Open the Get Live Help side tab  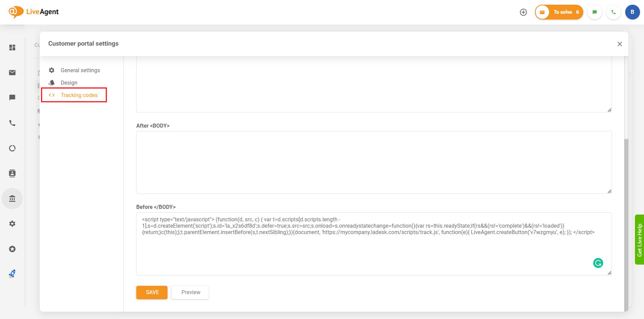coord(639,240)
